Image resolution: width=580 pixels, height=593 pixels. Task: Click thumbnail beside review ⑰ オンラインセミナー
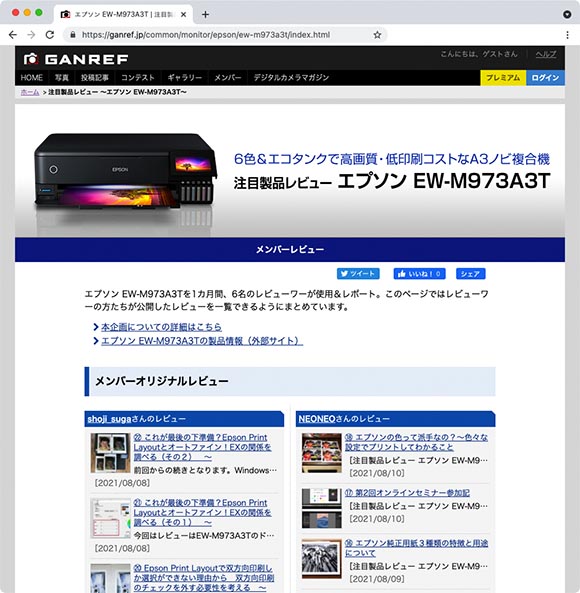click(322, 508)
